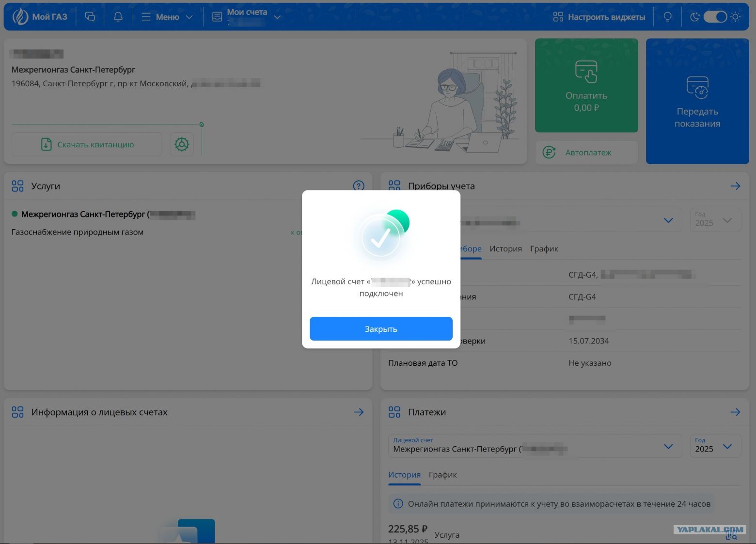This screenshot has height=544, width=756.
Task: Click the Передать показания tile
Action: [697, 101]
